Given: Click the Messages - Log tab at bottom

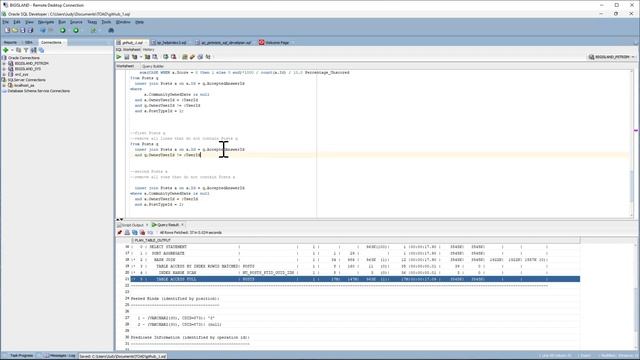Looking at the screenshot, I should coord(60,356).
